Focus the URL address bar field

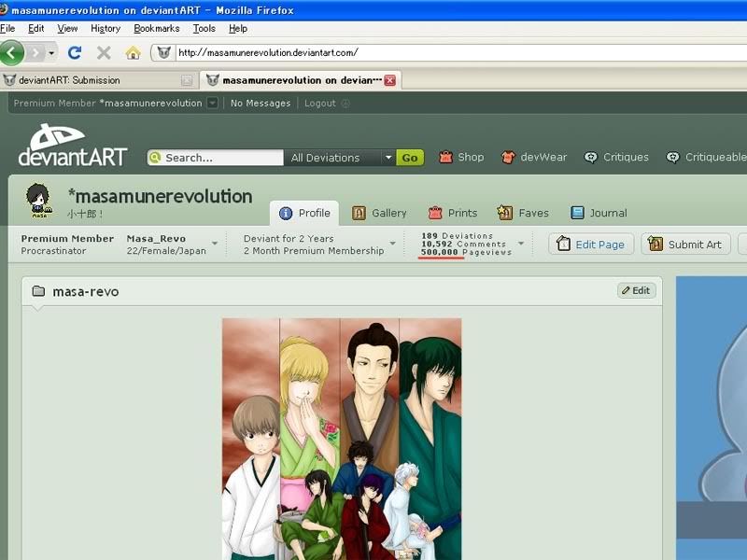(x=461, y=52)
